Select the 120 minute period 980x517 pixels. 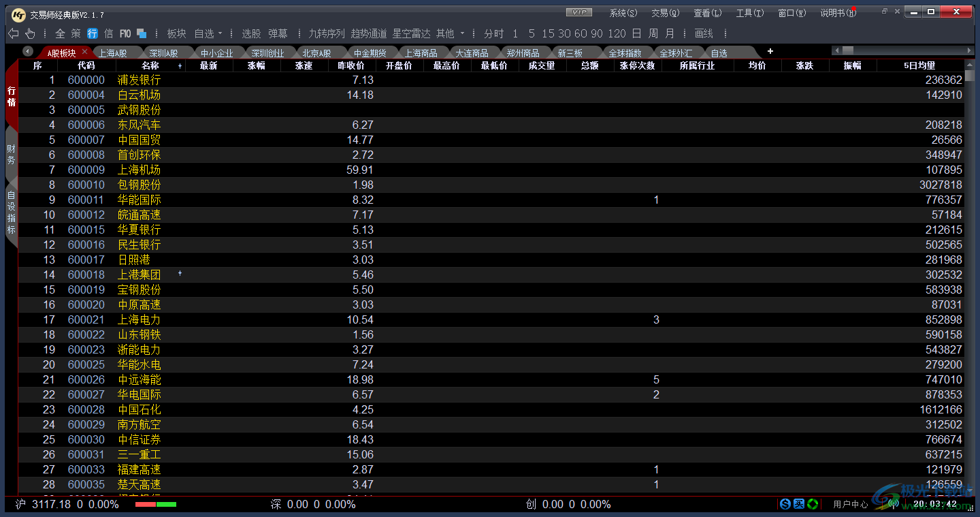(617, 33)
